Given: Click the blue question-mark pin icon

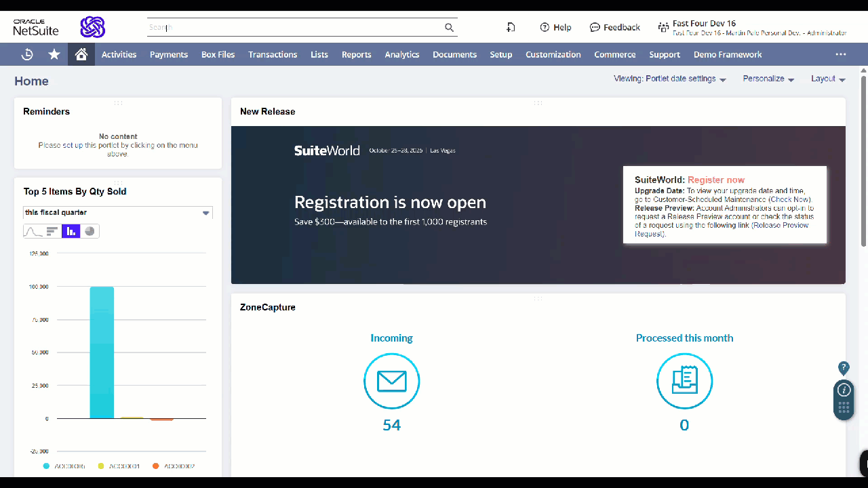Looking at the screenshot, I should click(844, 368).
